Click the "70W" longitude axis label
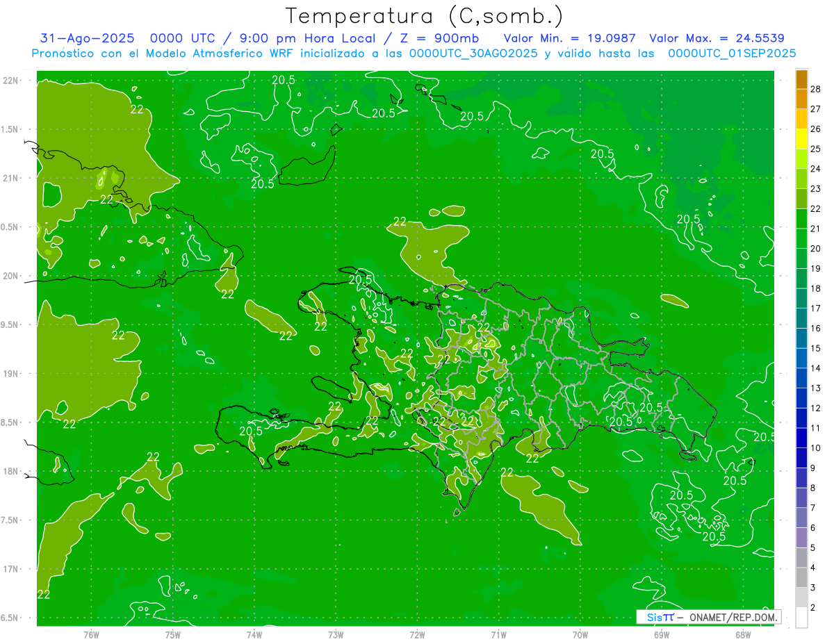Viewport: 834px width, 644px height. tap(580, 635)
